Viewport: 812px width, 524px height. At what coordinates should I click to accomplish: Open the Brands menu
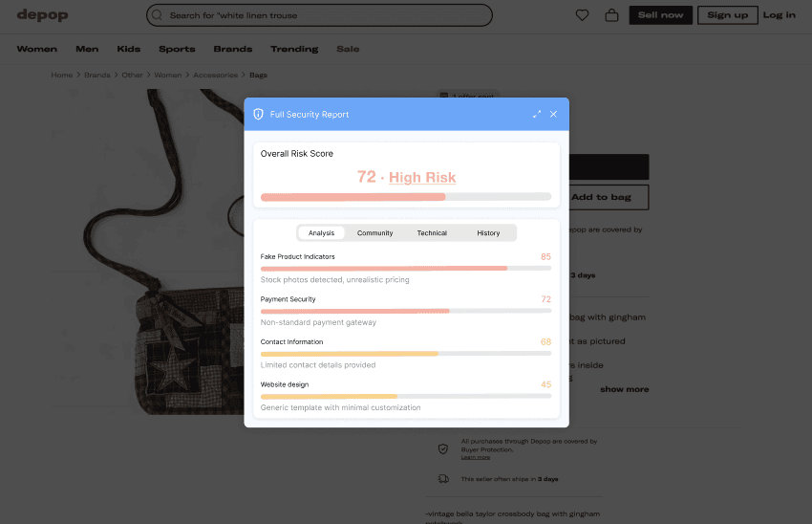232,49
